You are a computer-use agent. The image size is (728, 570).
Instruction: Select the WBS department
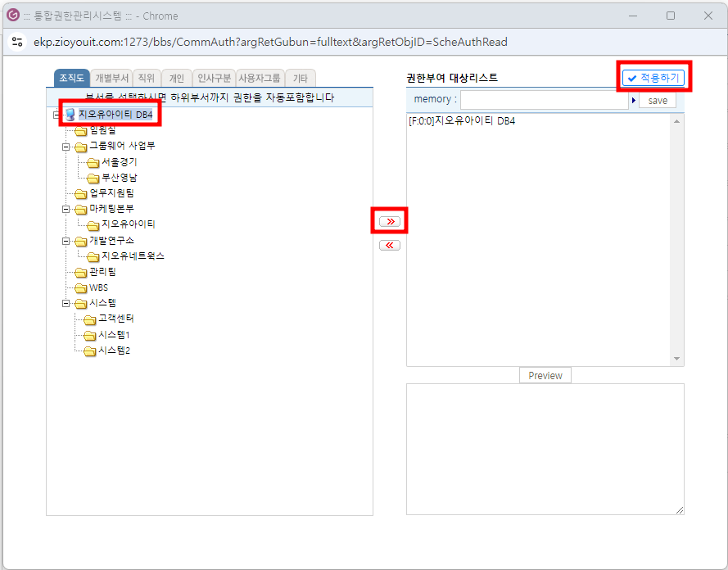click(x=98, y=287)
